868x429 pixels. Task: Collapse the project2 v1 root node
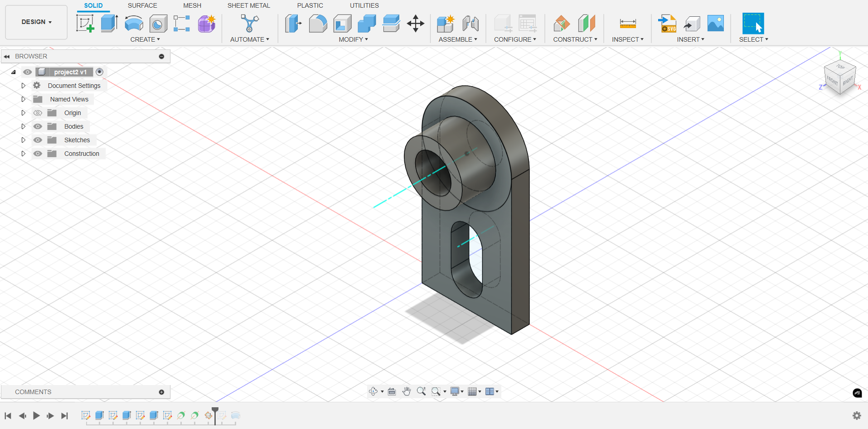(x=14, y=72)
